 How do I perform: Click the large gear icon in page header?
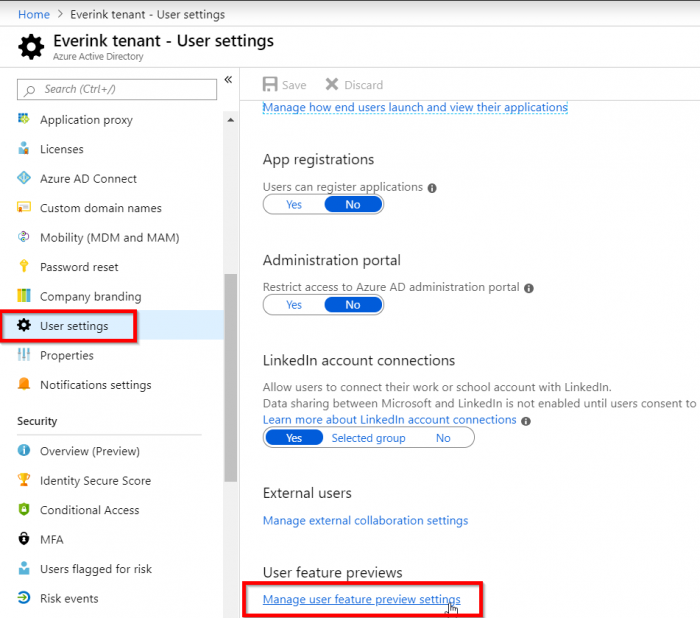pos(31,47)
